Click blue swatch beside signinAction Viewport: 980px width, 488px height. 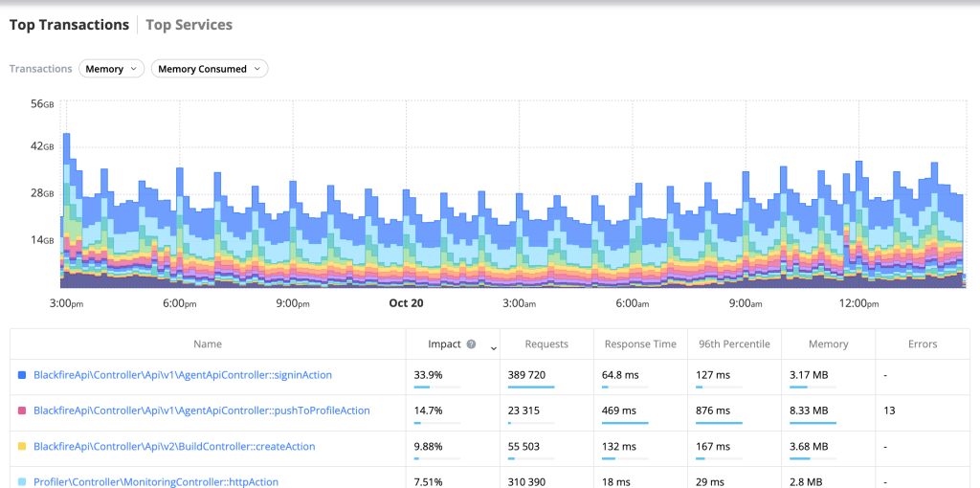pos(22,375)
